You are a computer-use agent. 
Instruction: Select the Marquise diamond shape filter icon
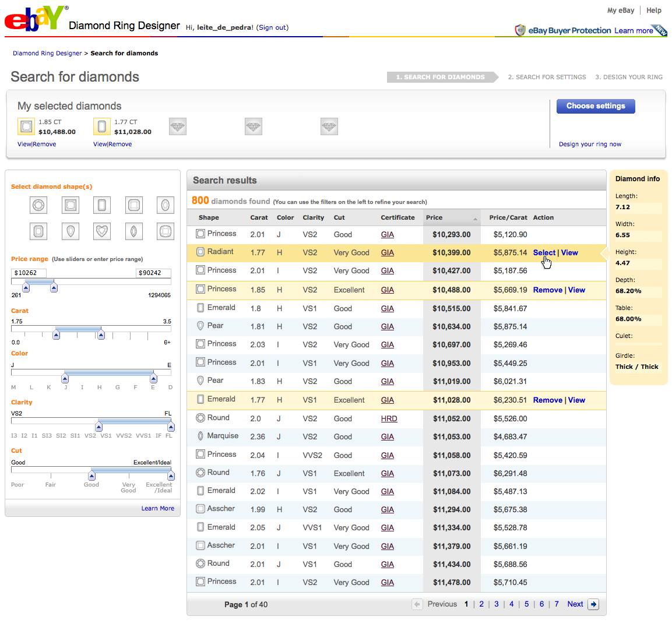tap(133, 231)
